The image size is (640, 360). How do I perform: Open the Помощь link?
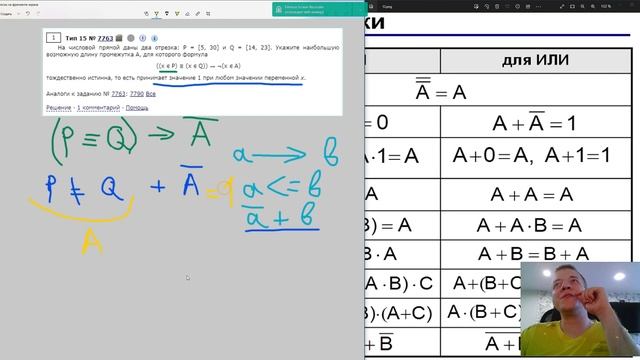(x=137, y=108)
